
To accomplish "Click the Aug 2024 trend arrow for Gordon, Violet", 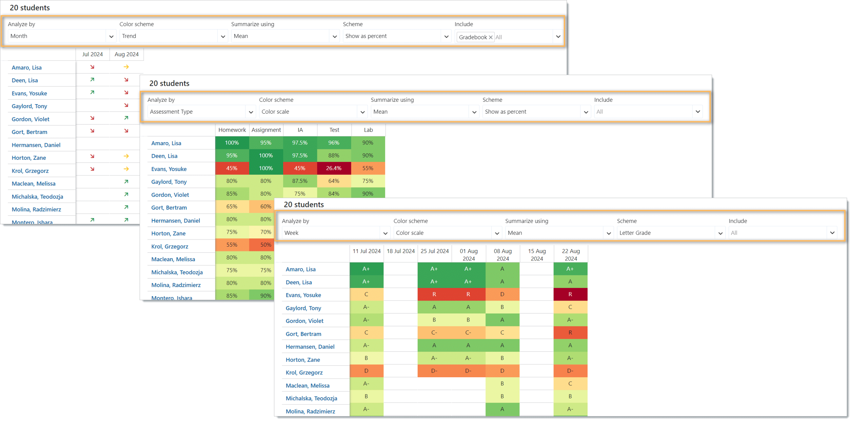I will [126, 118].
